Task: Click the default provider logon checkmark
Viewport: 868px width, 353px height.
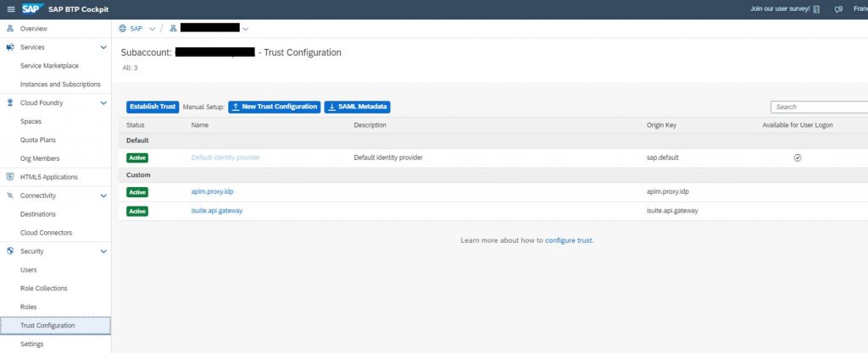Action: [x=798, y=157]
